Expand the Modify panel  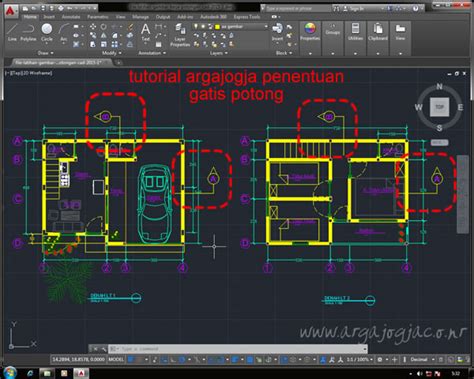pyautogui.click(x=111, y=53)
